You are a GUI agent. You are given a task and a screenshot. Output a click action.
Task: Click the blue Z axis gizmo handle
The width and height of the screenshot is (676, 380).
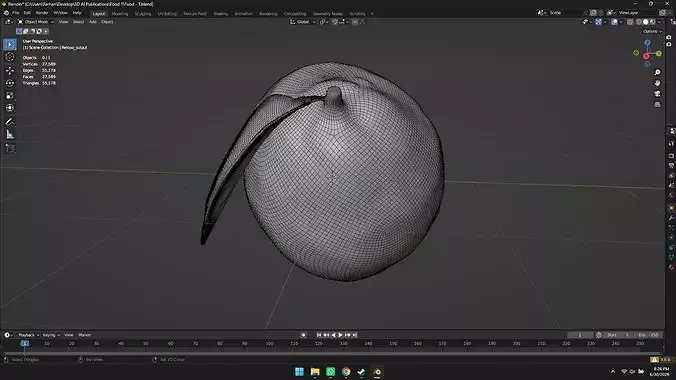click(x=647, y=43)
